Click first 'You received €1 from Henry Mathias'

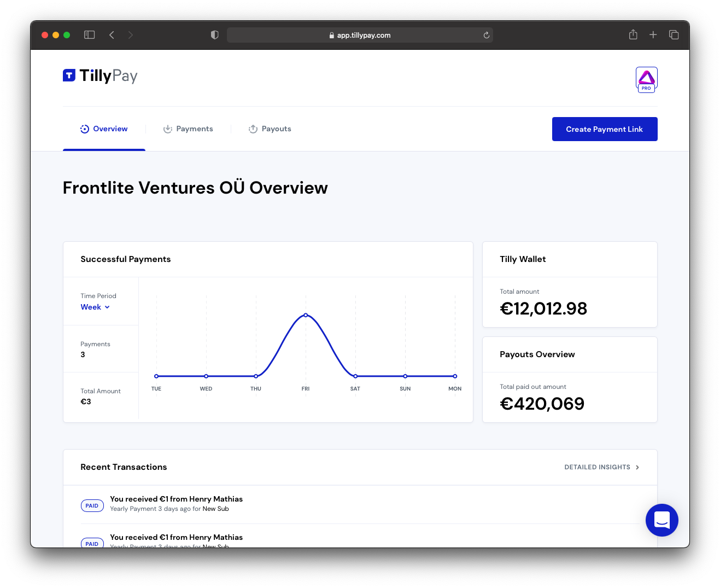point(176,499)
